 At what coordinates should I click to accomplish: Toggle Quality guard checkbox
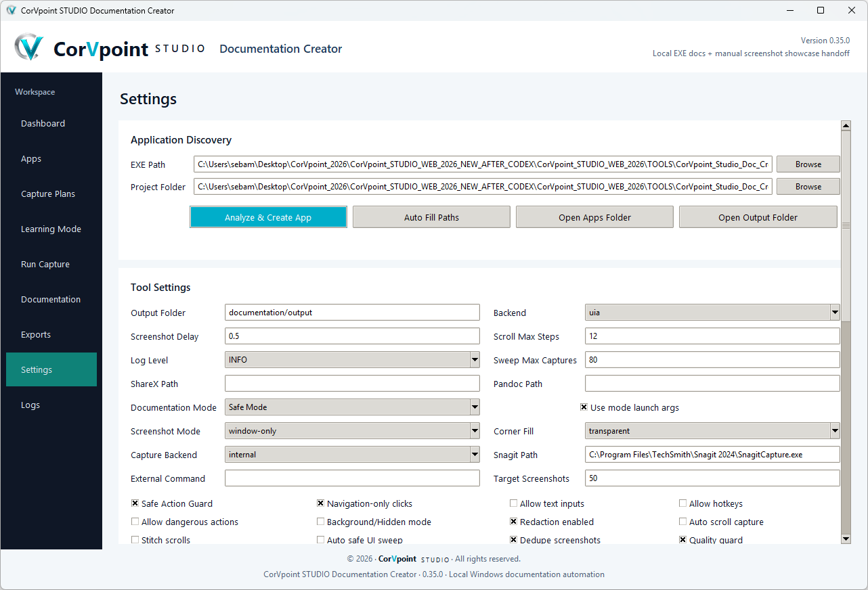tap(682, 540)
